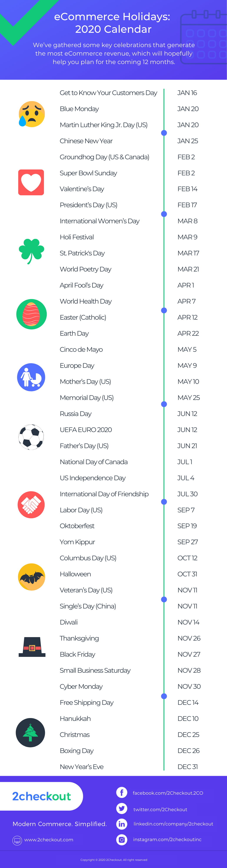The width and height of the screenshot is (227, 868).
Task: Click the red heart Valentine icon
Action: pyautogui.click(x=31, y=182)
